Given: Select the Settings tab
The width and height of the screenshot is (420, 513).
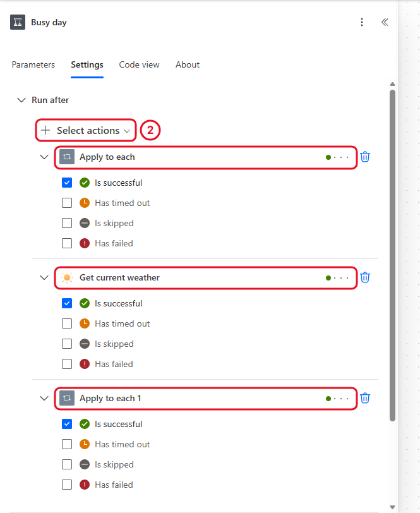Looking at the screenshot, I should pos(87,65).
